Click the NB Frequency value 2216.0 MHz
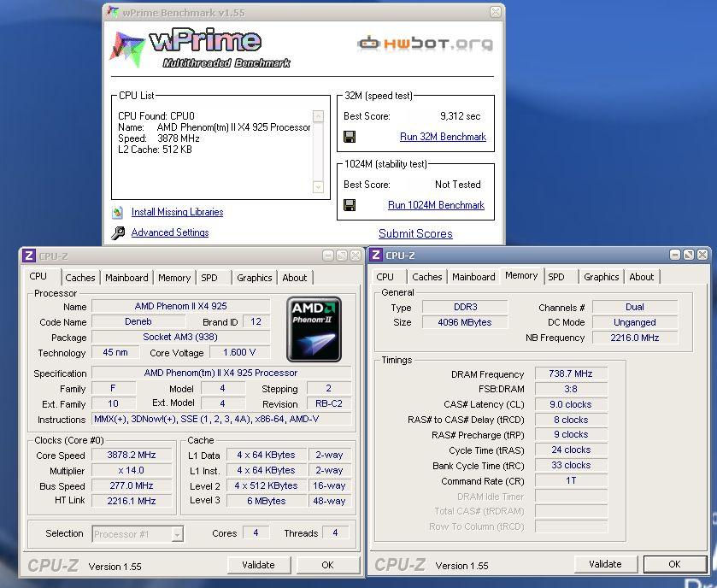 (x=635, y=338)
